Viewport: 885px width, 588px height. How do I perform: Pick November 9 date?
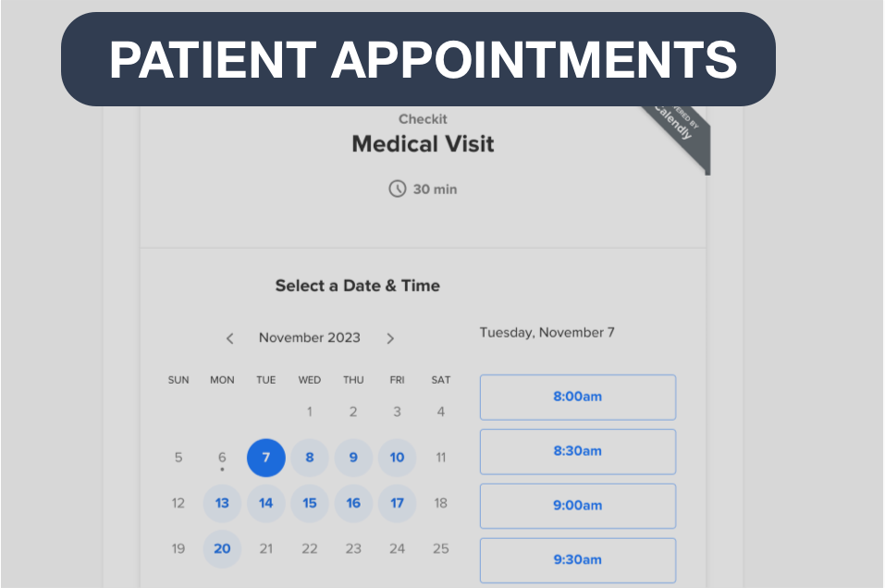click(x=353, y=458)
